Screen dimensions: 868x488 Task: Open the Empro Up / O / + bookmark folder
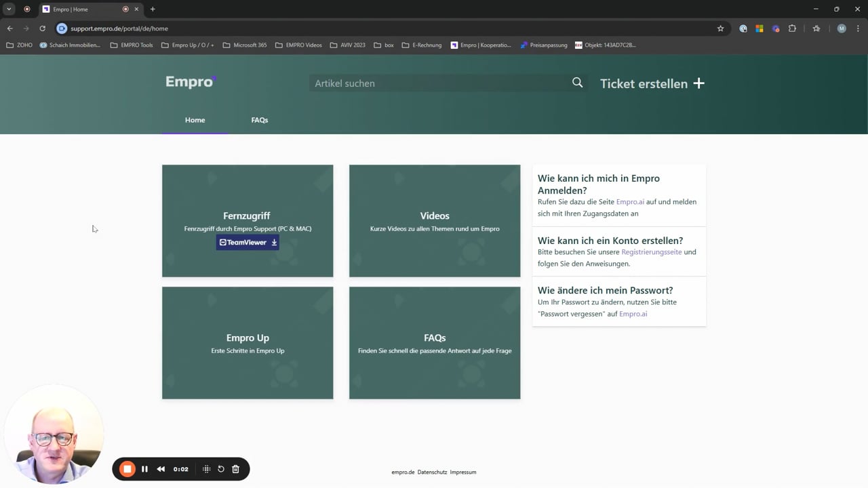tap(188, 45)
